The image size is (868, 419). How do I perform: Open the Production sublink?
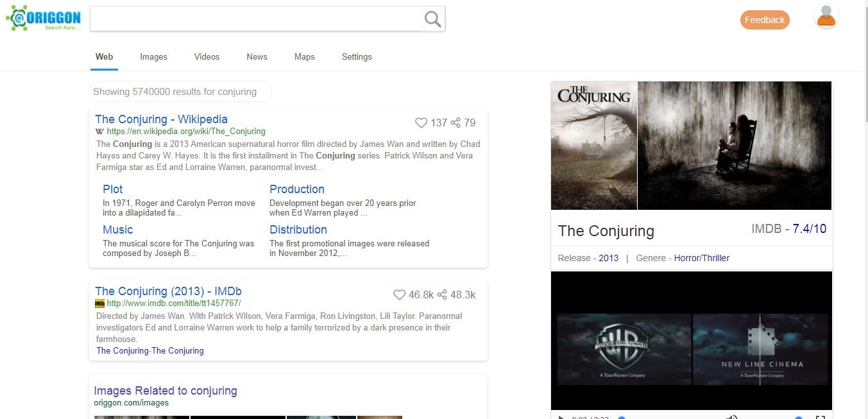(297, 189)
